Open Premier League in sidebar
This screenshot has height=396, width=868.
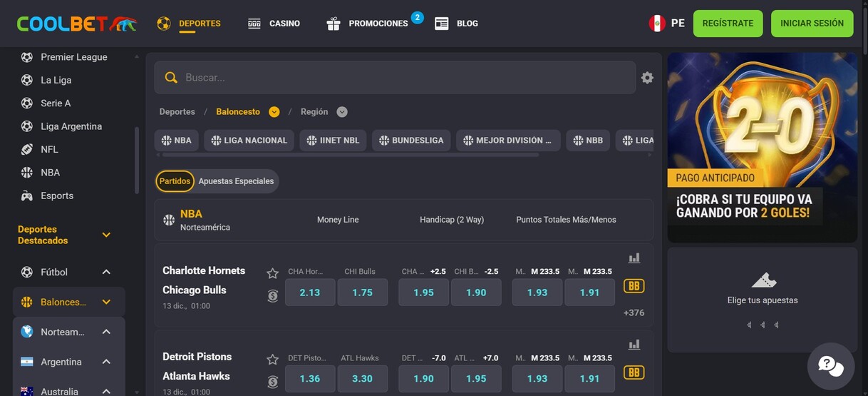73,57
